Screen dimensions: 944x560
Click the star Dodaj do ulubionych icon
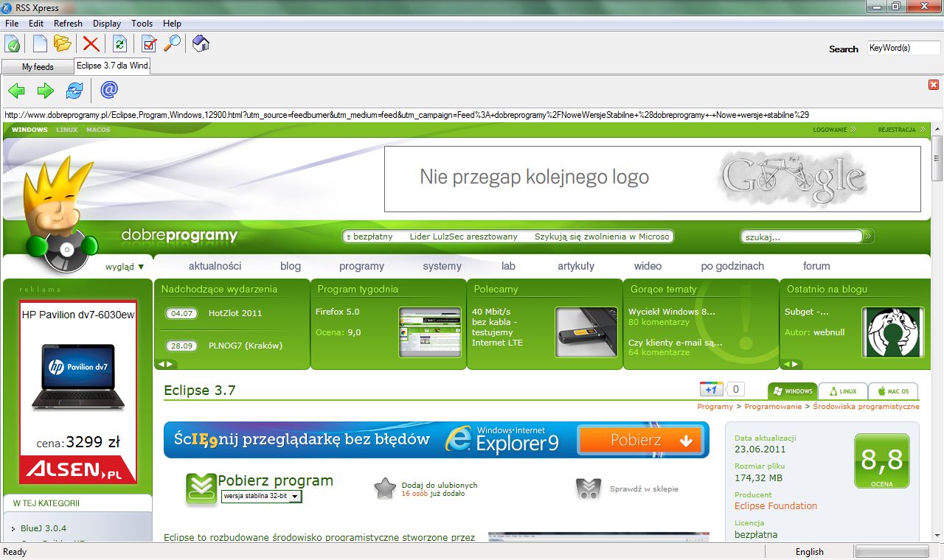click(385, 489)
